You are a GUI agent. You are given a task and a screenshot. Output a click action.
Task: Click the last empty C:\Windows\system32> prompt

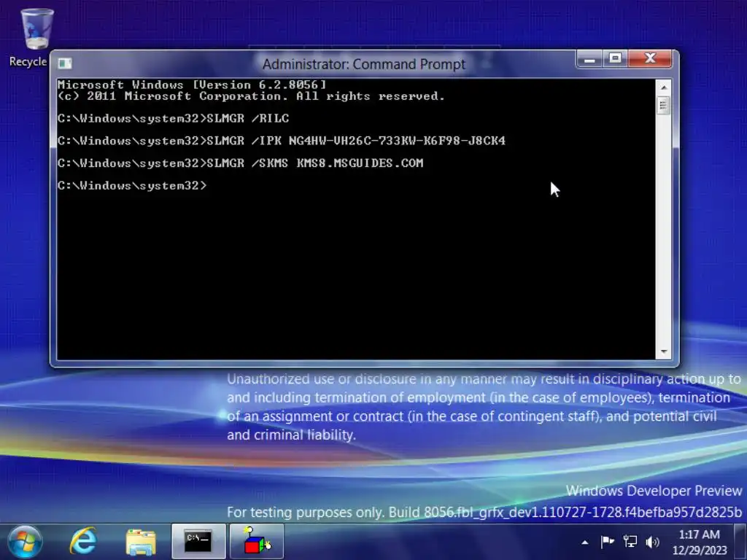(x=133, y=186)
